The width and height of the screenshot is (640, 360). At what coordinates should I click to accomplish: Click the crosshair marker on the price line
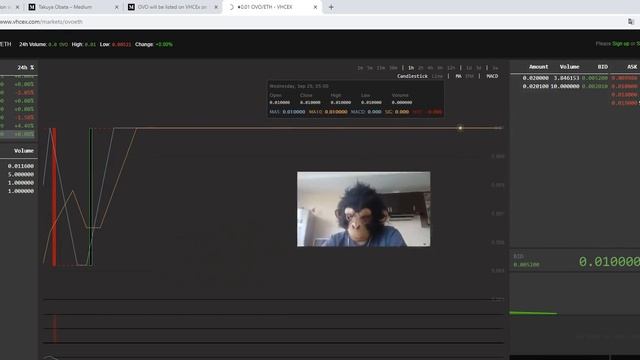(460, 128)
